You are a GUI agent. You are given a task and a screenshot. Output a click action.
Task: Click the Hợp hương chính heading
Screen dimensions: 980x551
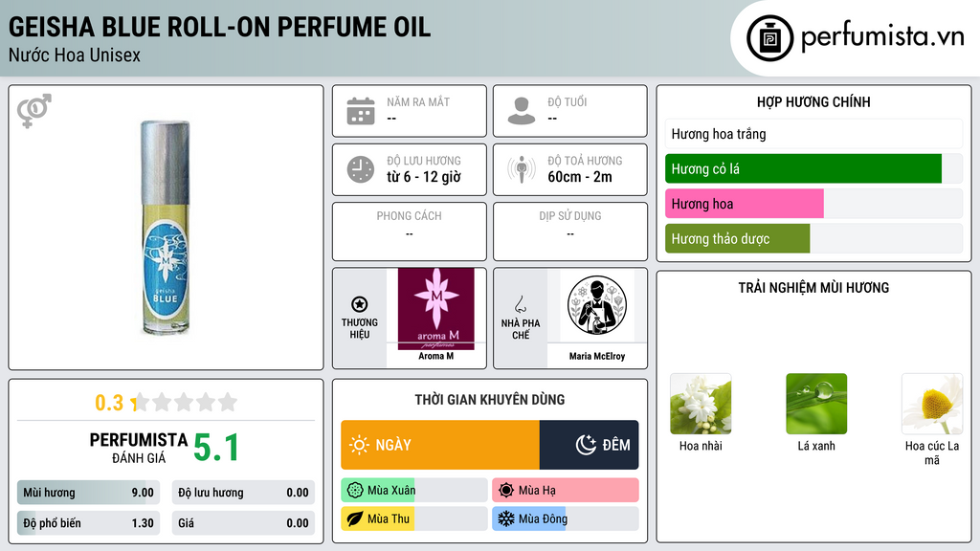tap(813, 101)
